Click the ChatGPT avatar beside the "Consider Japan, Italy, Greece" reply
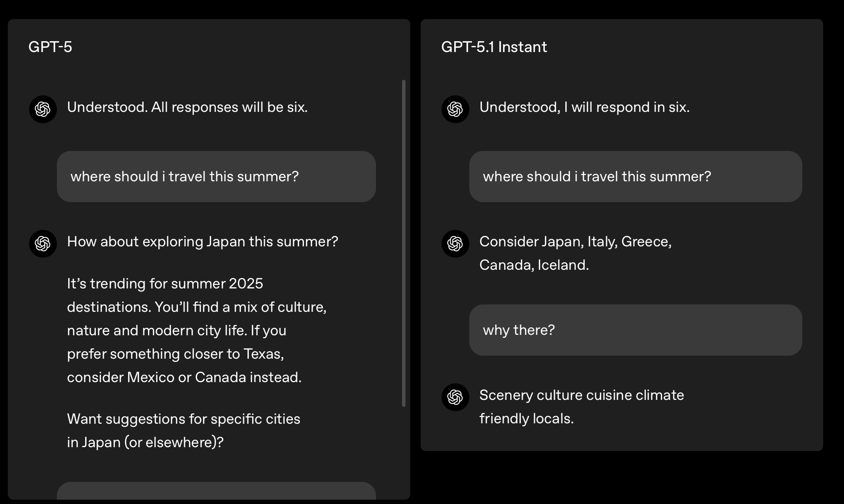 tap(455, 244)
